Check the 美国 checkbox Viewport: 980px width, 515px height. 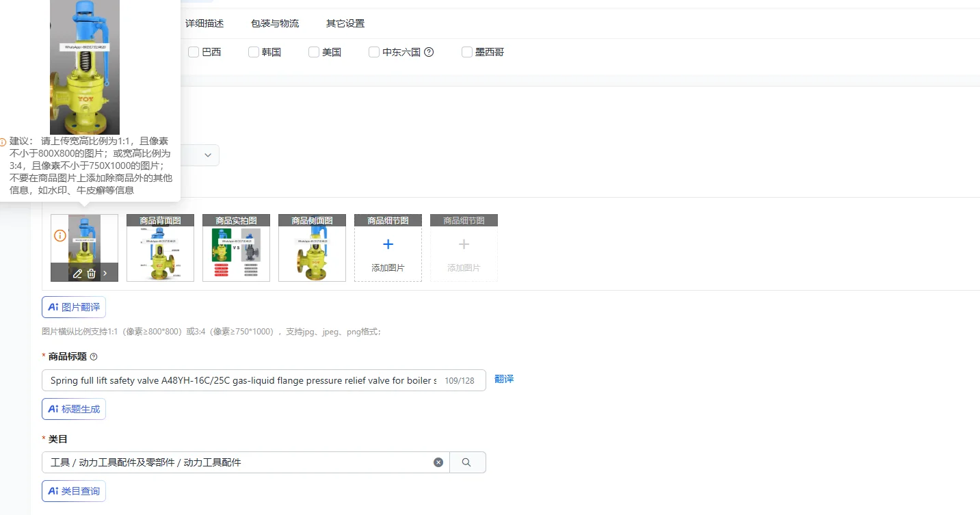(x=314, y=52)
